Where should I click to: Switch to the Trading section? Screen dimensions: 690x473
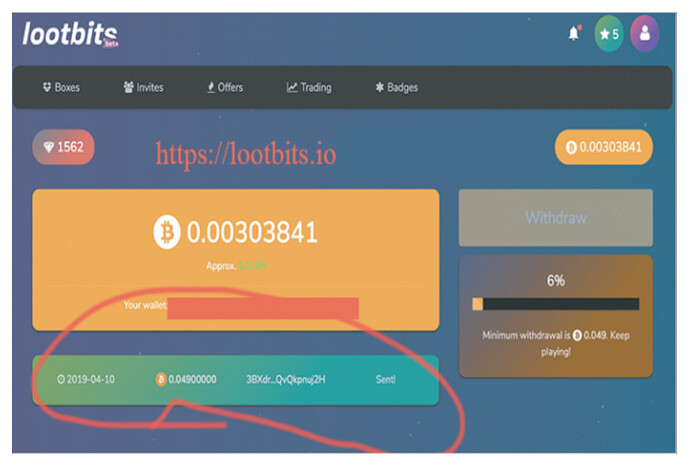click(x=309, y=87)
